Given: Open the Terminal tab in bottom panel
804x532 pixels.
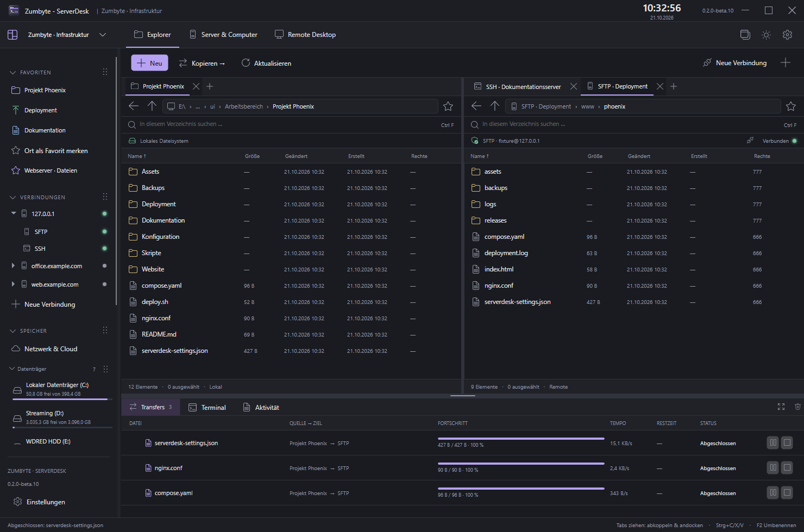Looking at the screenshot, I should [207, 408].
